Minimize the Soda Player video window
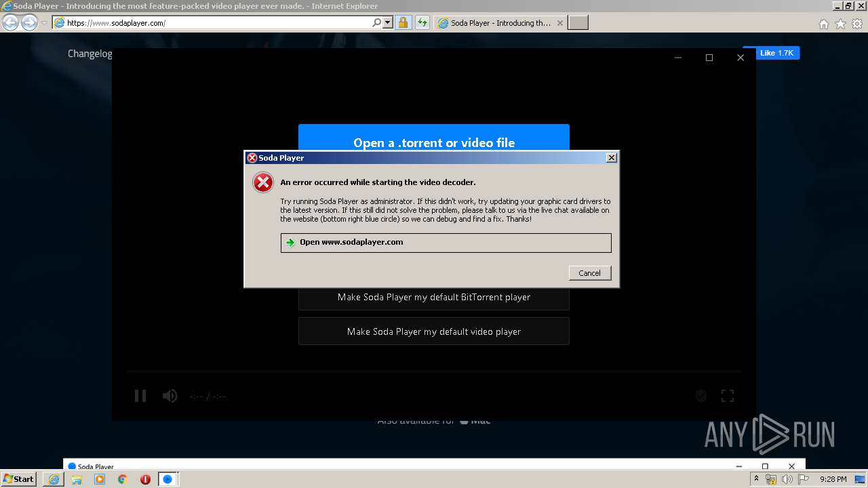868x488 pixels. 678,58
